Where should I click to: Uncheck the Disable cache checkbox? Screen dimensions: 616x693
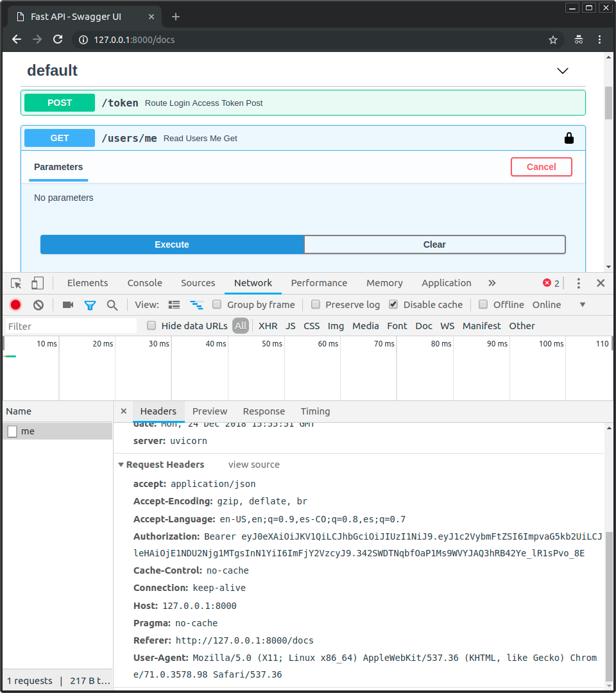393,305
